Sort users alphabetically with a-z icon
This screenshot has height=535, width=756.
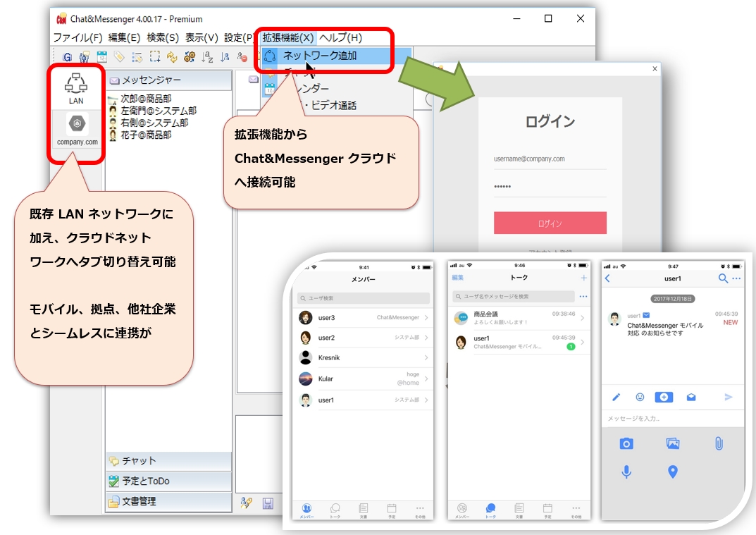point(207,57)
